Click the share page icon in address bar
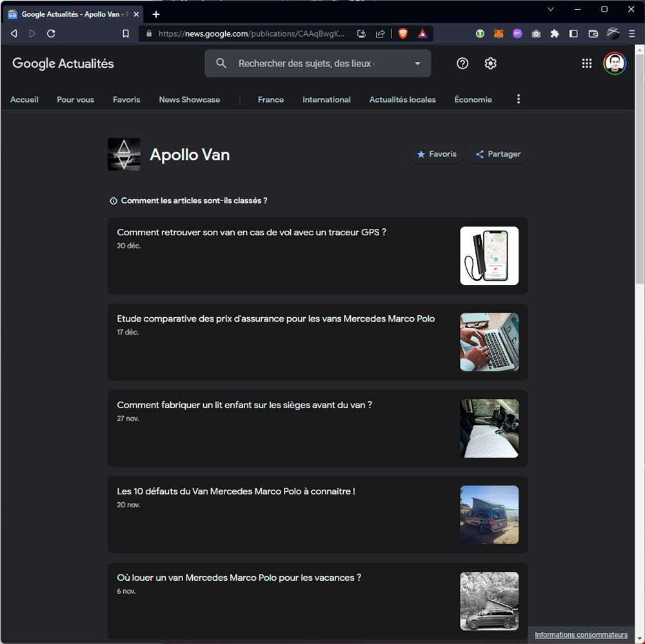The width and height of the screenshot is (645, 644). pos(380,34)
